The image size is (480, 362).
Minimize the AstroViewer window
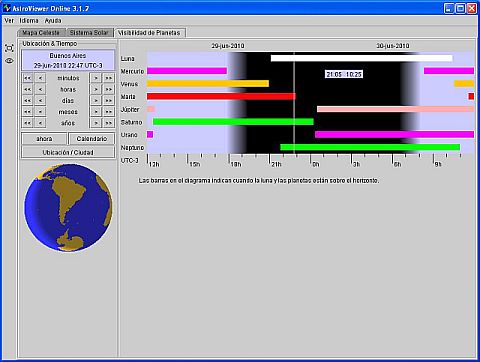click(449, 8)
